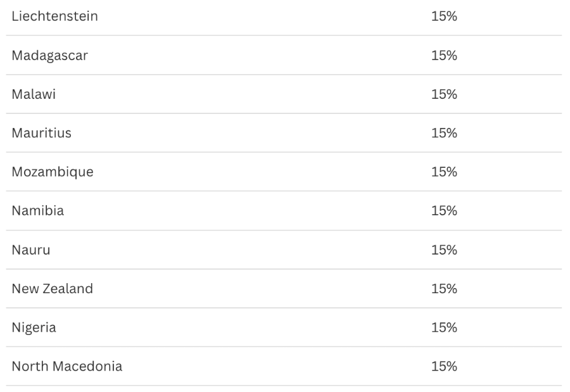Click the 15% value in Mozambique row

point(444,172)
